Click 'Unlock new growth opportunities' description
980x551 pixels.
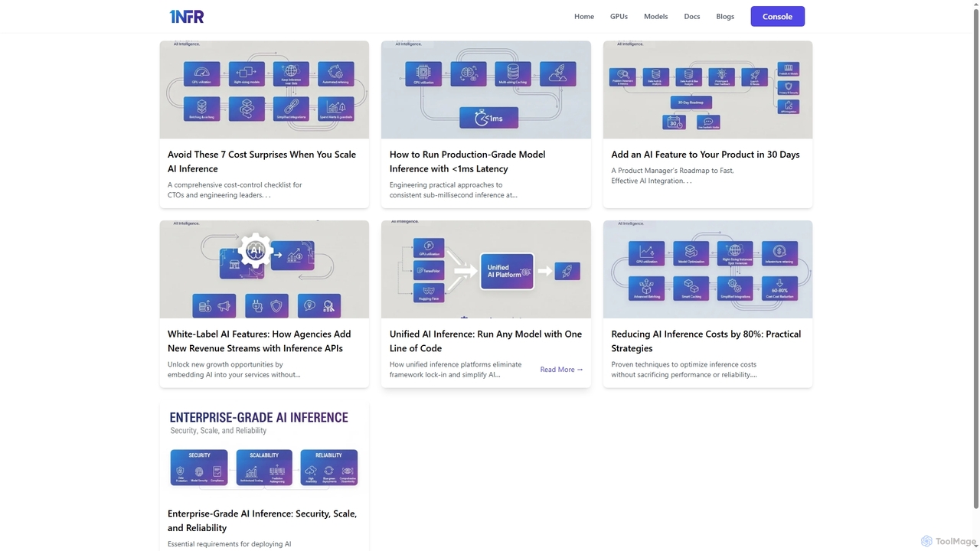tap(234, 370)
